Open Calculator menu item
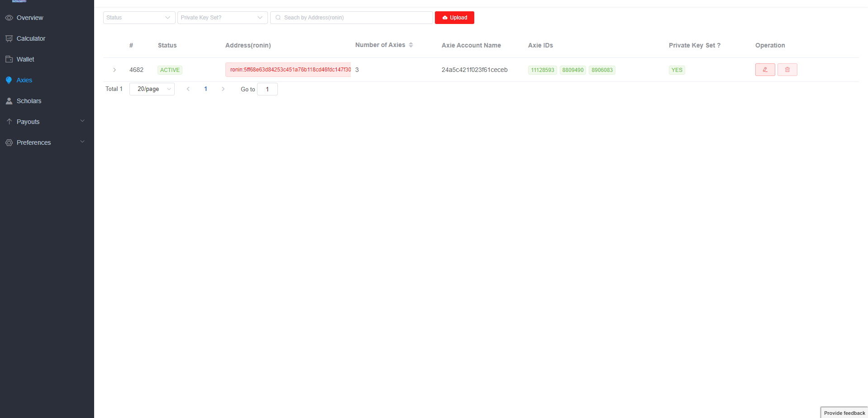The width and height of the screenshot is (868, 418). click(x=47, y=38)
